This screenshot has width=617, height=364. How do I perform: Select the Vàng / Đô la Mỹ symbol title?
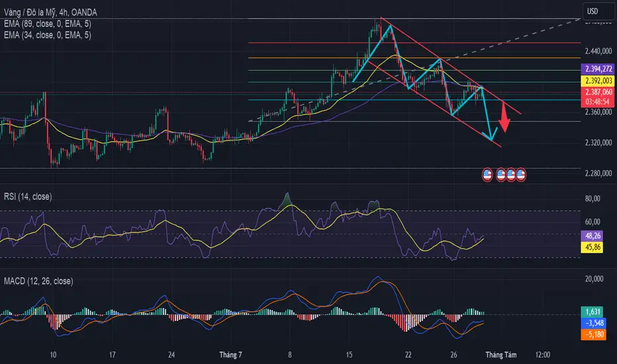[50, 12]
